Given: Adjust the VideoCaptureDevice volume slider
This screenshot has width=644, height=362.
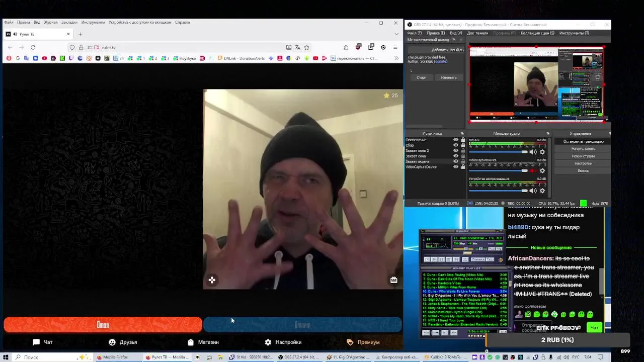Looking at the screenshot, I should [x=498, y=171].
